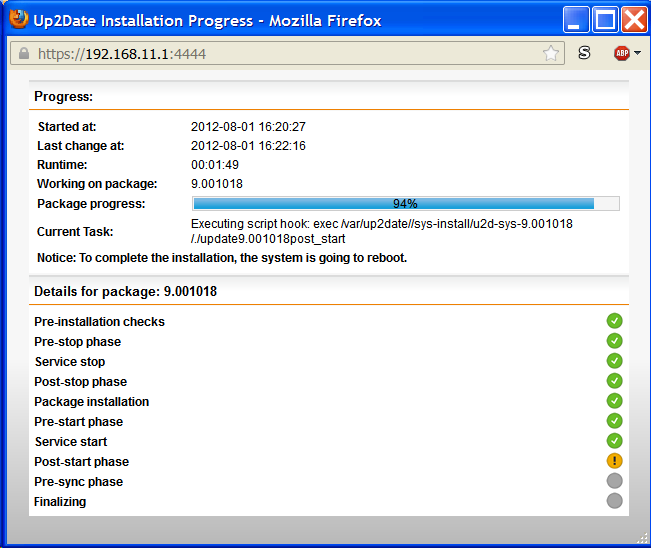This screenshot has height=548, width=651.
Task: Click the Service start green checkmark
Action: pyautogui.click(x=614, y=441)
